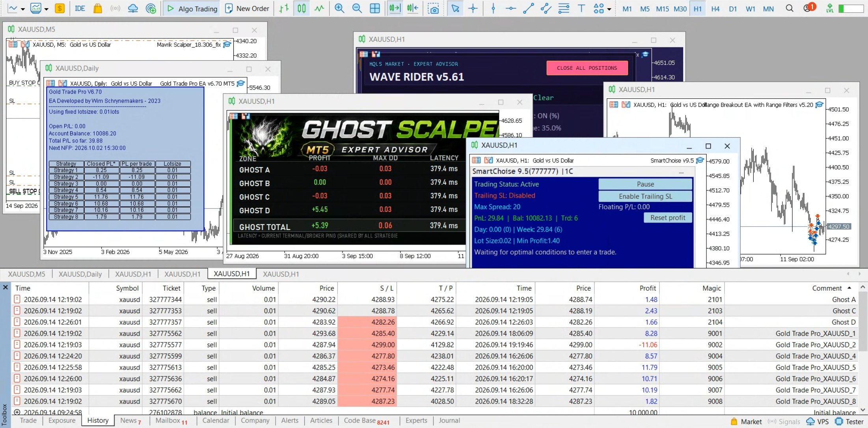Open the templates dropdown arrow

[47, 9]
